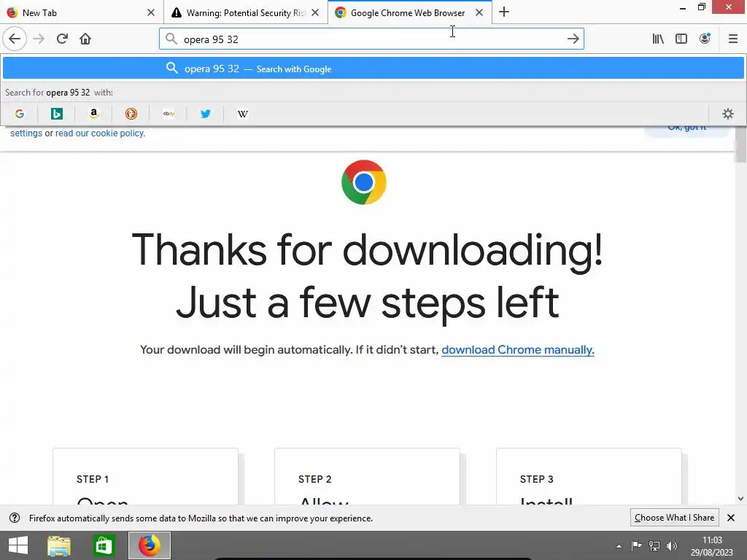Screen dimensions: 747x560
Task: Dismiss the Firefox data notification bar
Action: point(731,518)
